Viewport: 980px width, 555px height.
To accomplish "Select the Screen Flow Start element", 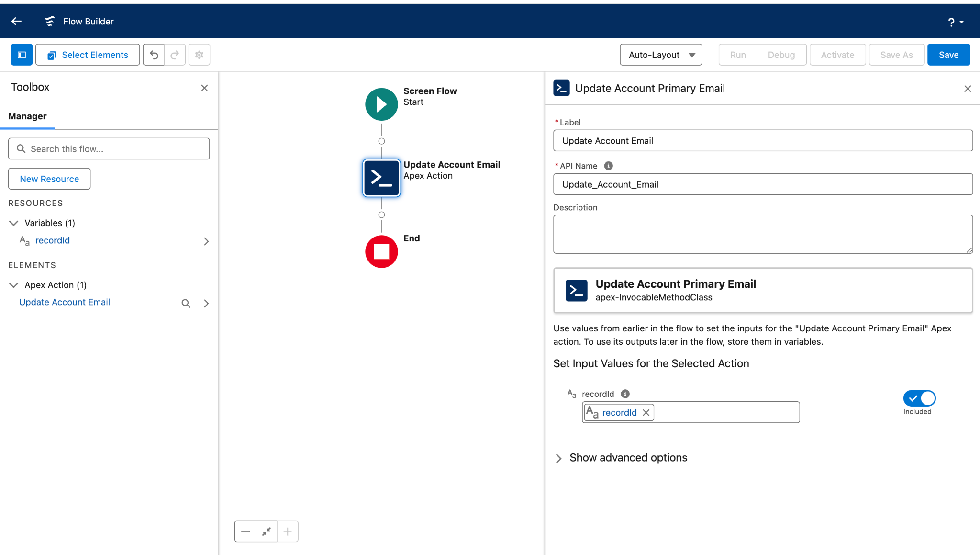I will (381, 104).
